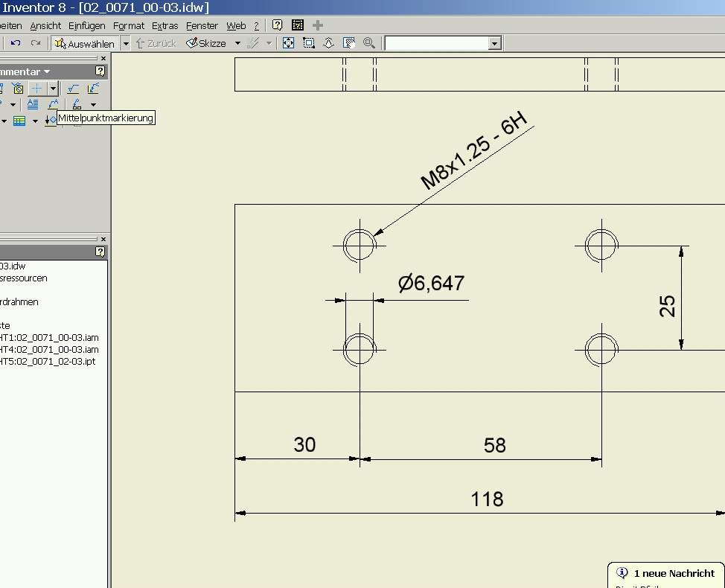Click the magnifier zoom tool
The width and height of the screenshot is (725, 588).
(368, 43)
